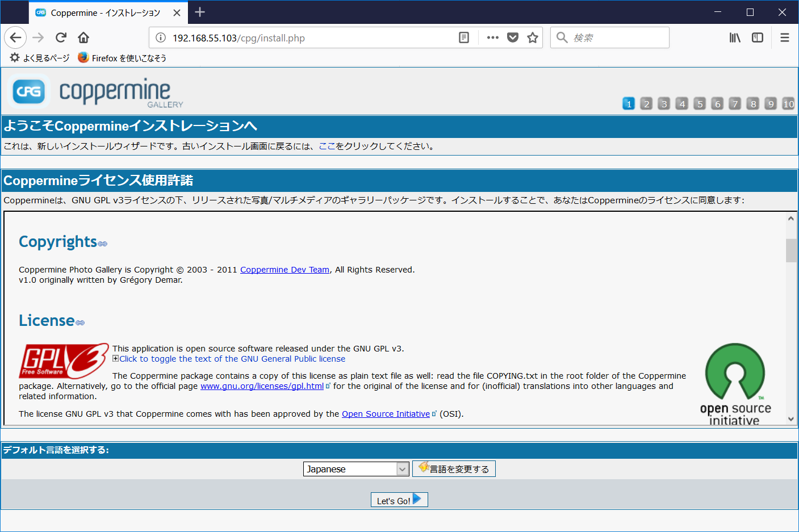Click inside the 検索 search field
Viewport: 799px width, 532px height.
tap(609, 37)
